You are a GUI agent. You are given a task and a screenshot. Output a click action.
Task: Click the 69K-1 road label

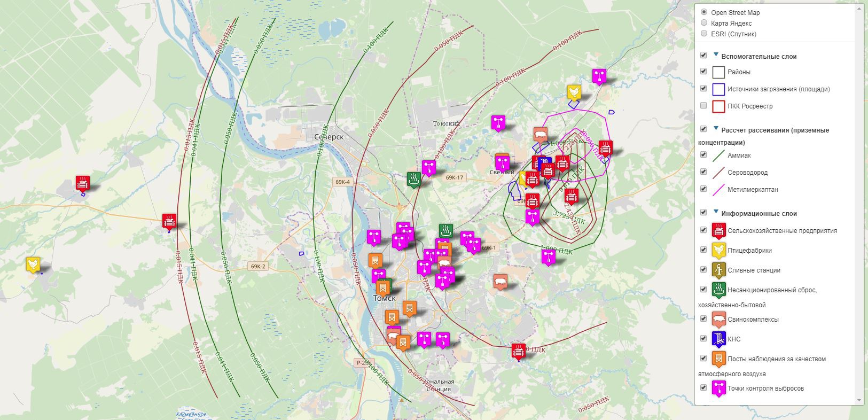pos(489,248)
